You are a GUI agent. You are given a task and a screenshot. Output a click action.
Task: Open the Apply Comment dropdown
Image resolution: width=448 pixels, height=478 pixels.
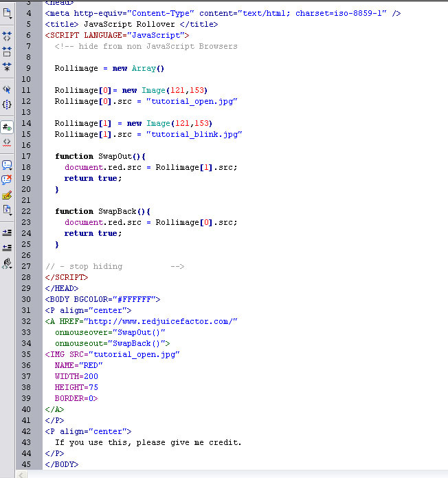click(7, 165)
